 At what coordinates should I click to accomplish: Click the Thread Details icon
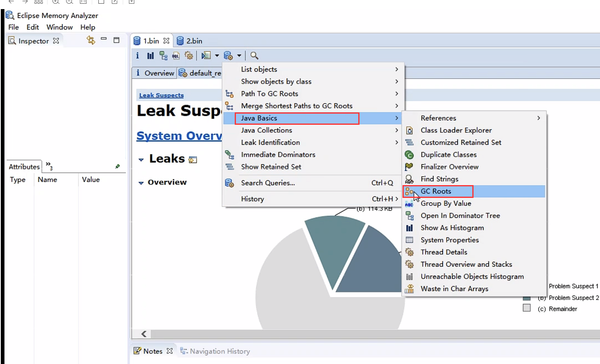coord(410,252)
